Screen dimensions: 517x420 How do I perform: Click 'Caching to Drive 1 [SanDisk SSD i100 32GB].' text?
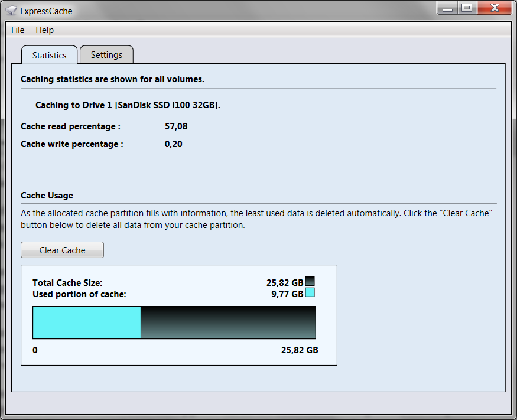click(128, 105)
